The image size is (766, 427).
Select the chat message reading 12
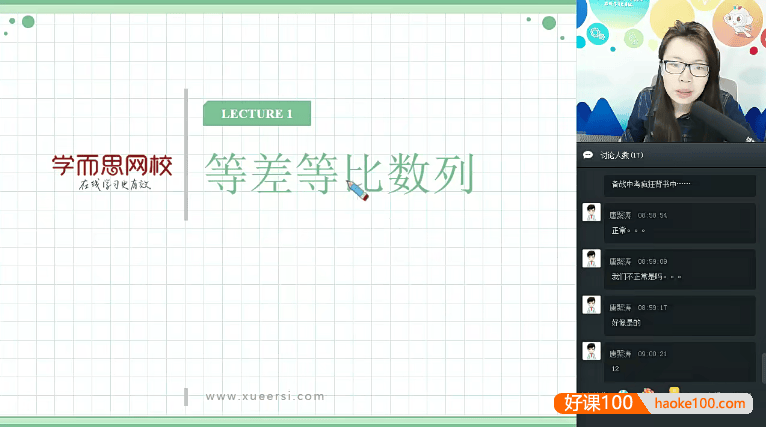[x=615, y=368]
